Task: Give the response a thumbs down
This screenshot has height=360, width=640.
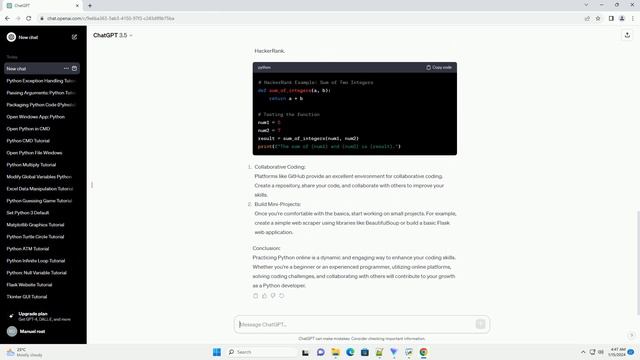Action: [273, 296]
